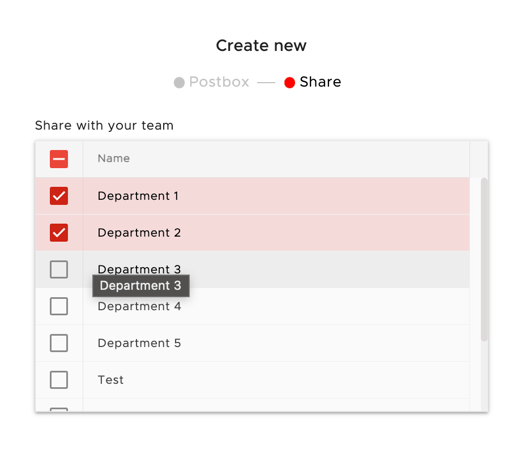Check the Department 4 checkbox
This screenshot has width=529, height=454.
point(59,306)
